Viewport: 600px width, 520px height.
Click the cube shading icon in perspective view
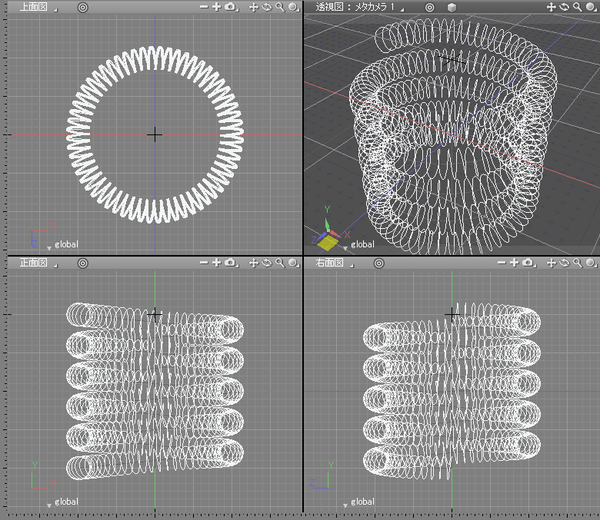452,7
